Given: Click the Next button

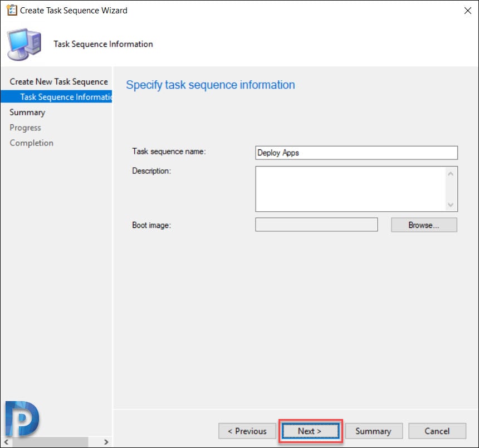Looking at the screenshot, I should click(310, 431).
